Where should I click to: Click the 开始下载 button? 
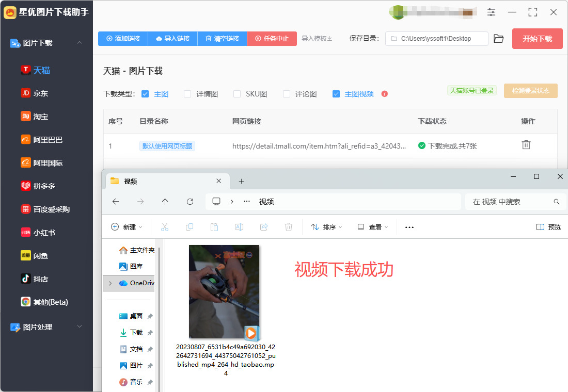pos(537,39)
